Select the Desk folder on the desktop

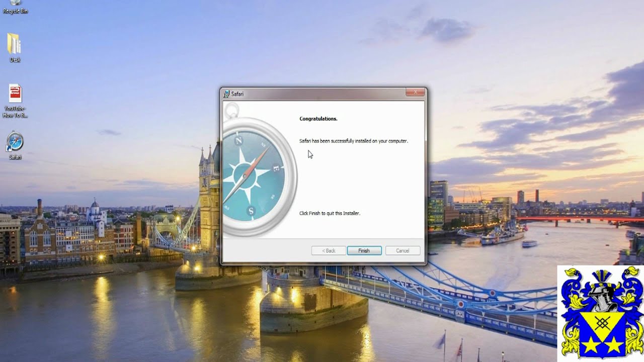coord(15,48)
